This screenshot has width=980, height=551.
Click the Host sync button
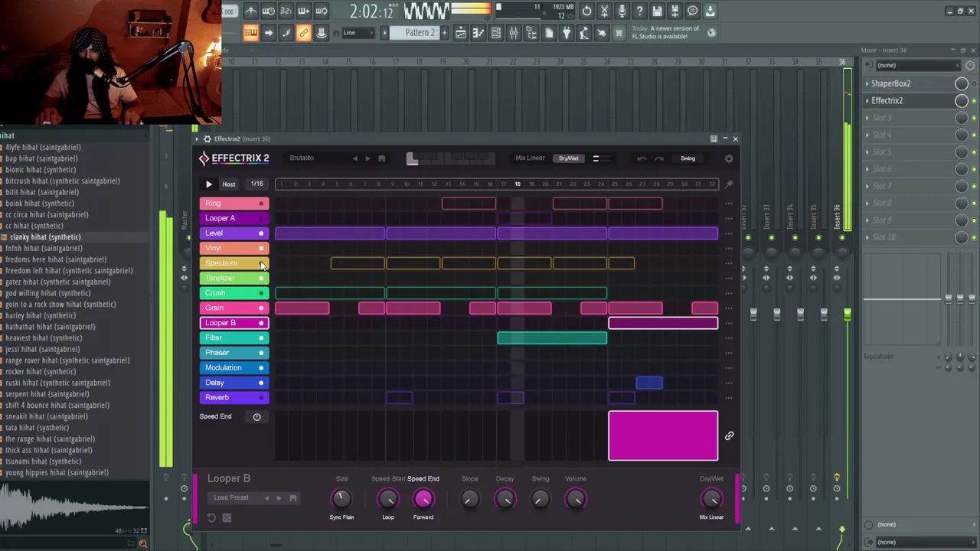(229, 184)
